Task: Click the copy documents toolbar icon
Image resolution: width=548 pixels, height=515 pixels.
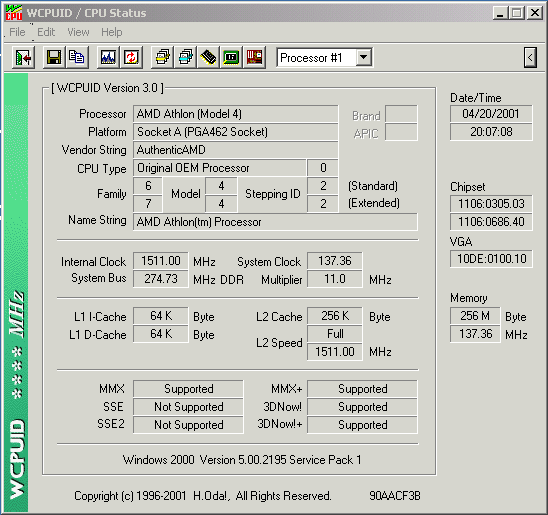Action: point(77,57)
